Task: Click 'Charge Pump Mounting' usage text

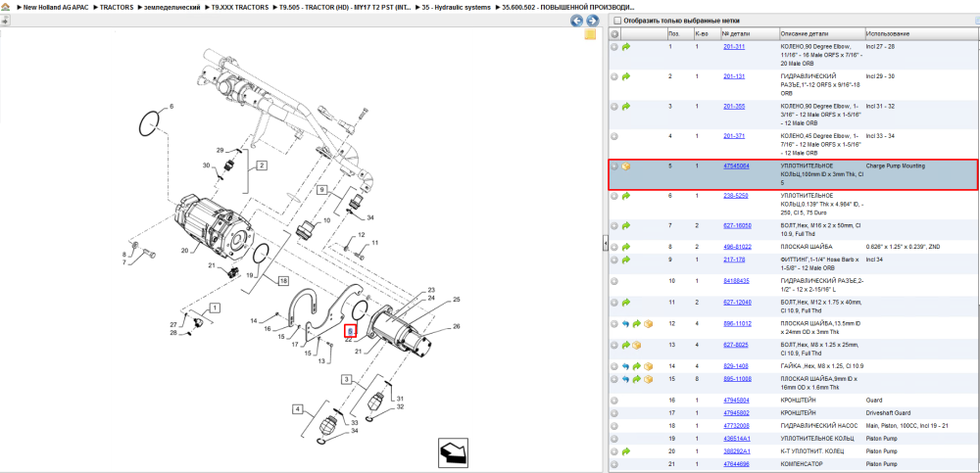Action: [x=895, y=166]
